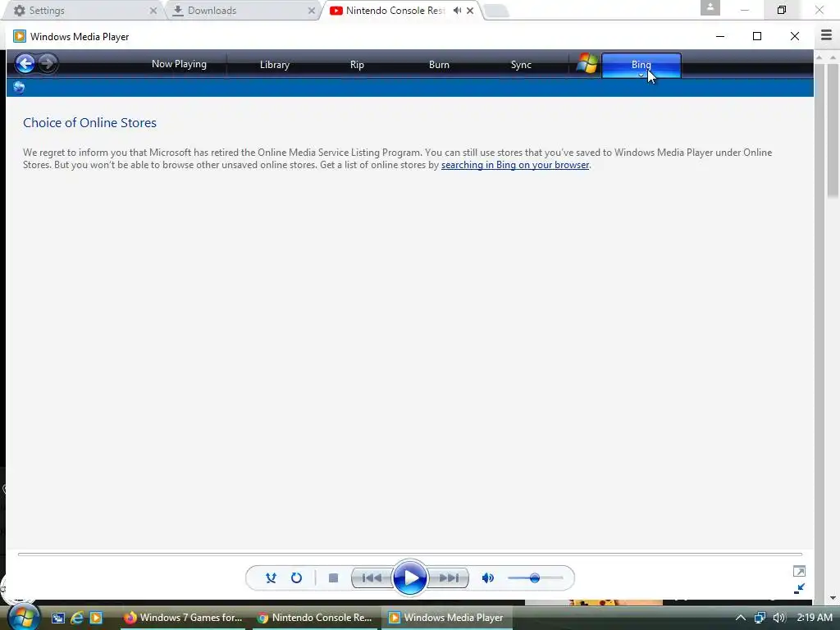Close the Settings browser tab
840x630 pixels.
click(153, 11)
